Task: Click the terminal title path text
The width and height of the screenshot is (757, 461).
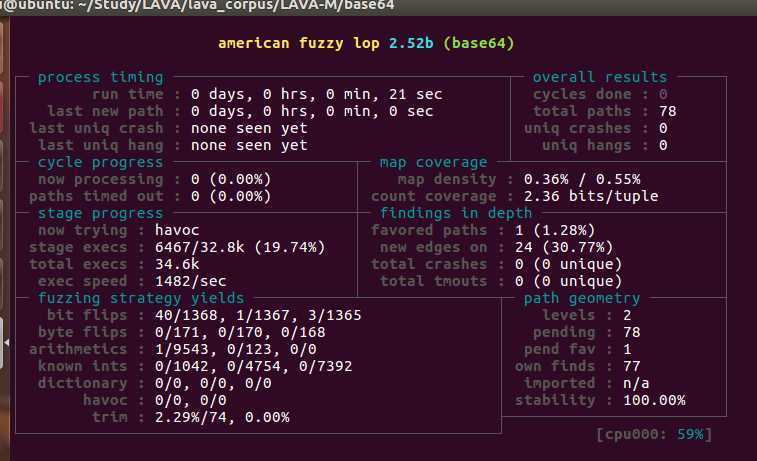Action: tap(197, 5)
